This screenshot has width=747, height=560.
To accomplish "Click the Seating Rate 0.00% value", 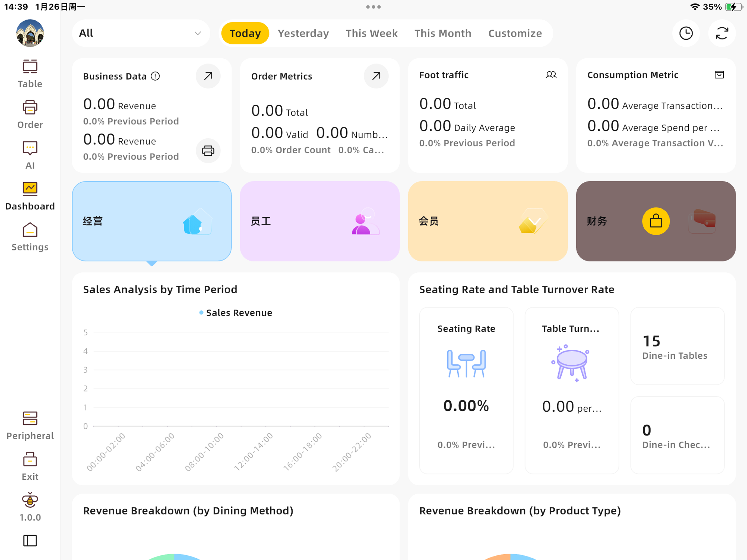I will [x=466, y=405].
